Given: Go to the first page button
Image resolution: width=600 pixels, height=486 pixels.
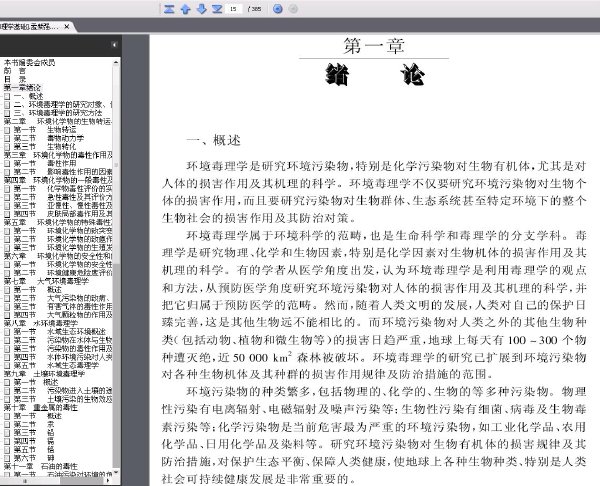Looking at the screenshot, I should pos(169,8).
